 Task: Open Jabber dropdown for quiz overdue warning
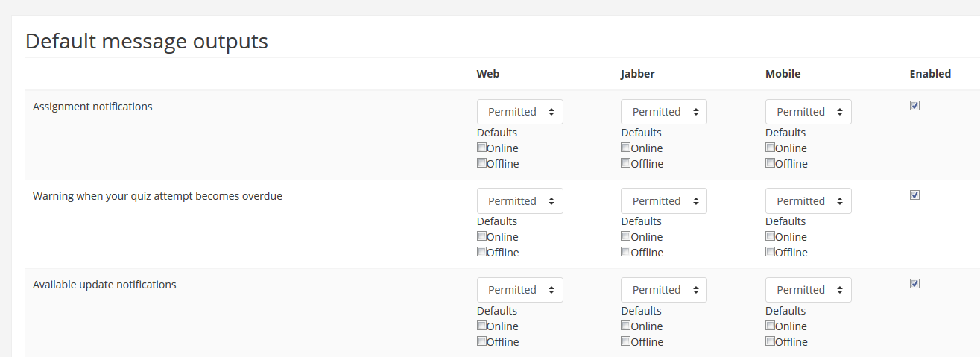click(x=663, y=201)
